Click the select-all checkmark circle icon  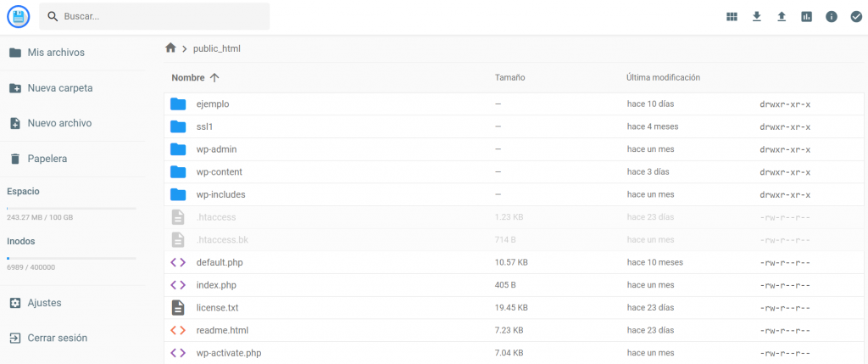pyautogui.click(x=856, y=16)
